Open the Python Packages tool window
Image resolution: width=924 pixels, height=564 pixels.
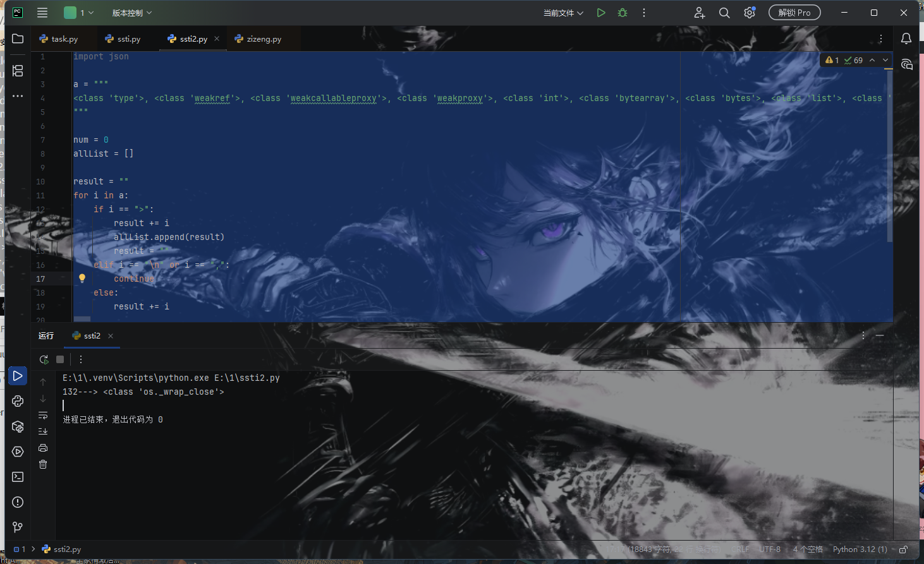(x=18, y=427)
